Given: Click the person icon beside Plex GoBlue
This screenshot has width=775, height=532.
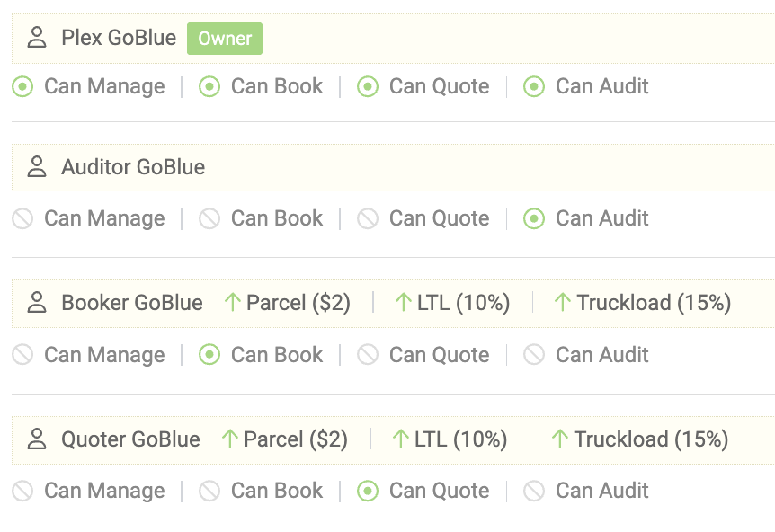Looking at the screenshot, I should pyautogui.click(x=36, y=39).
